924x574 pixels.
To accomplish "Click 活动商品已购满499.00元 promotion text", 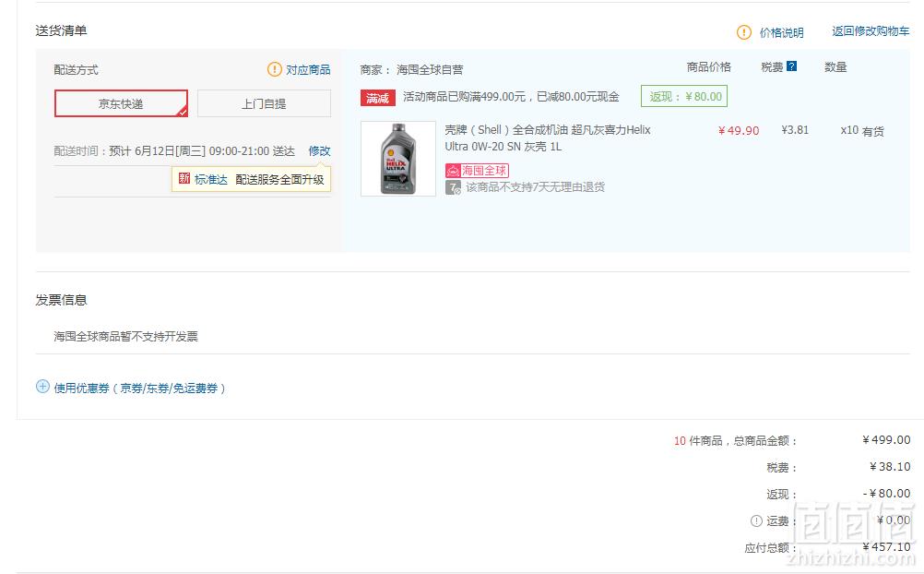I will 511,97.
